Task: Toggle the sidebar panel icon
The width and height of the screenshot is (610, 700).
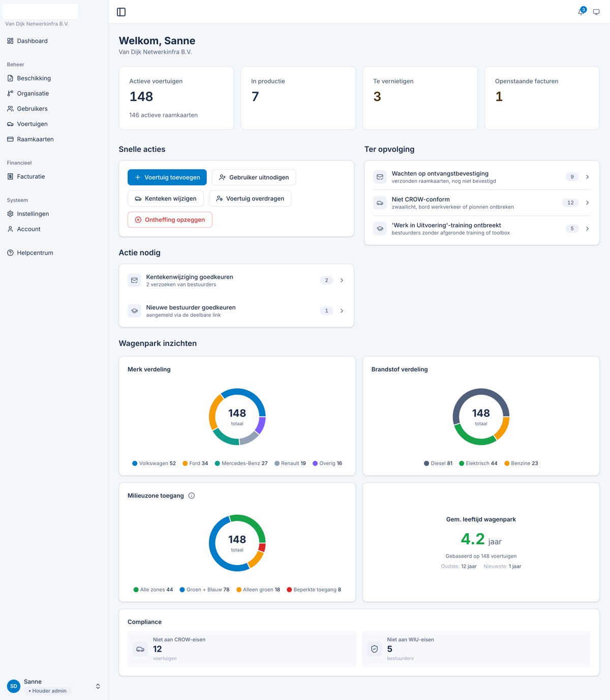Action: click(121, 12)
